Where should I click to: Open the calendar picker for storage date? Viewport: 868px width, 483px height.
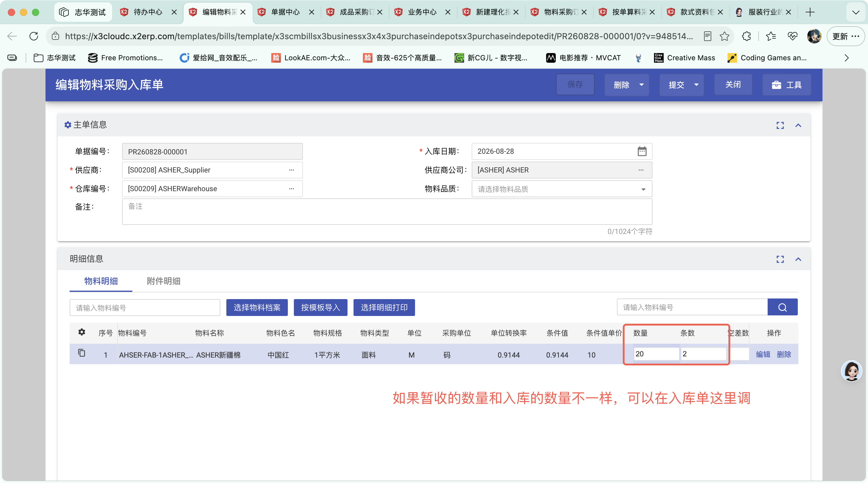[x=642, y=151]
